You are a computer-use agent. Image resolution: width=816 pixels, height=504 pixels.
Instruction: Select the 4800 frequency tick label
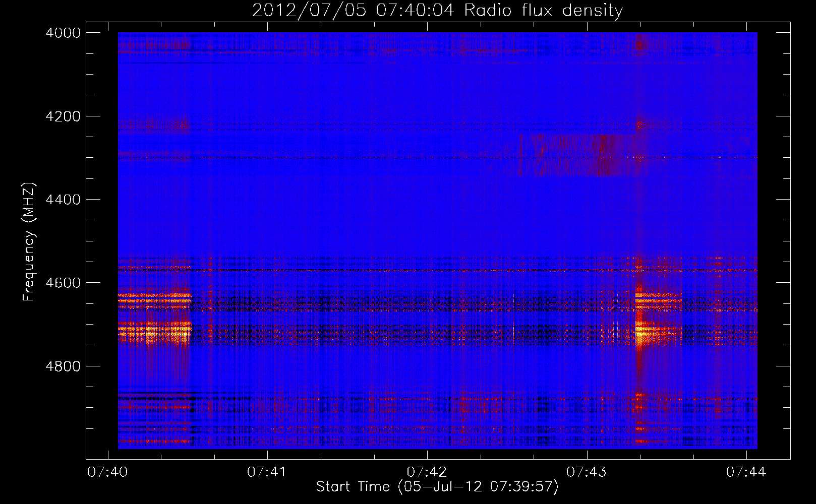[63, 366]
